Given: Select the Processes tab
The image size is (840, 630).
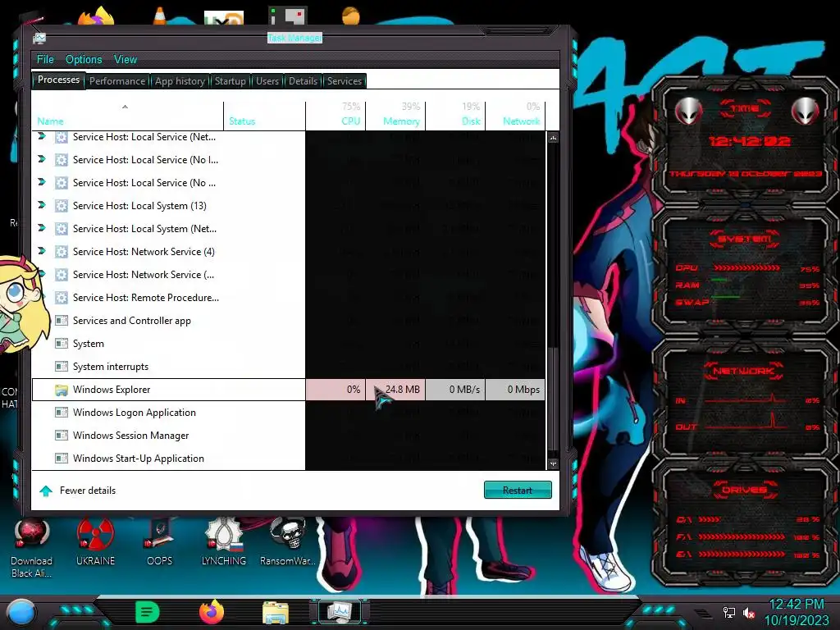Looking at the screenshot, I should [x=58, y=80].
